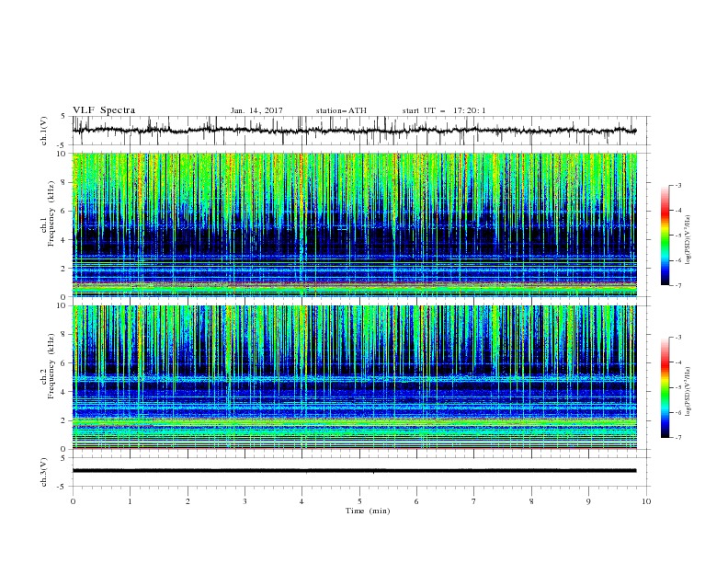
Task: Click the "-5" volt tick on ch.1(V) axis
Action: [63, 145]
